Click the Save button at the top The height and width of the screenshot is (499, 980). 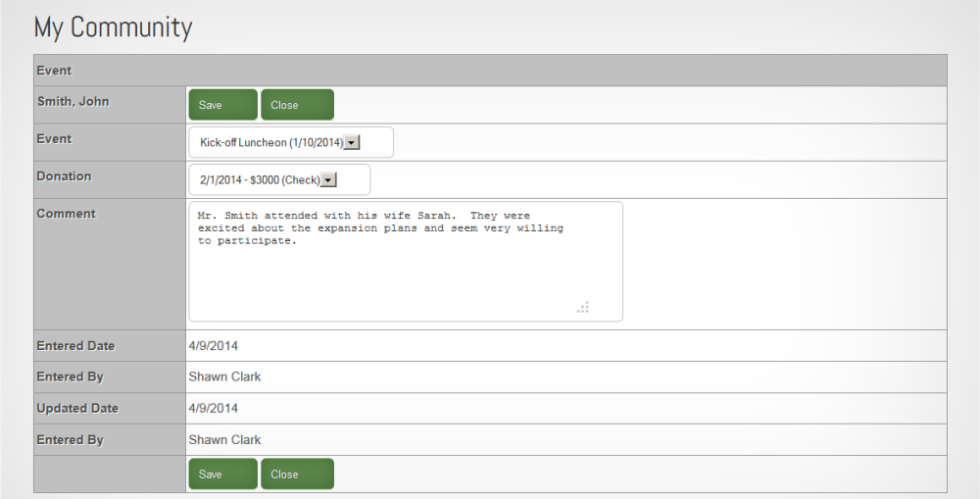[x=222, y=105]
